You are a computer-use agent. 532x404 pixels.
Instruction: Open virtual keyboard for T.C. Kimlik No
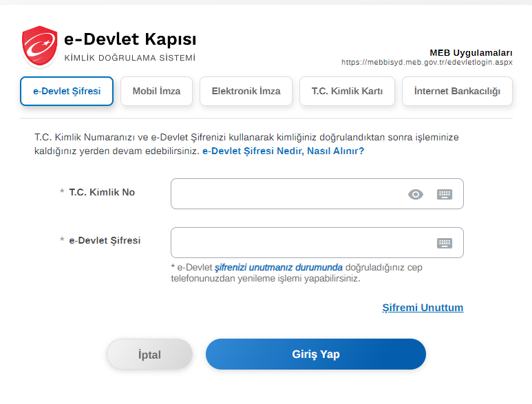click(x=445, y=194)
